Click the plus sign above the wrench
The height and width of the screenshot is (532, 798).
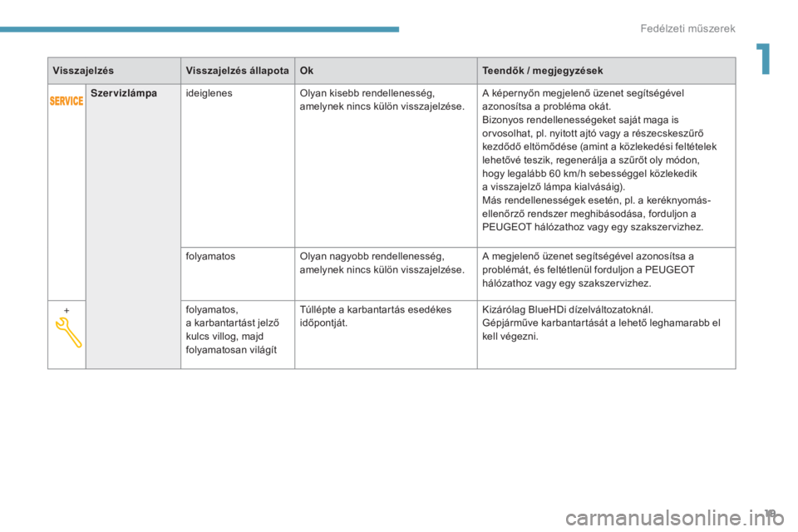(x=66, y=310)
